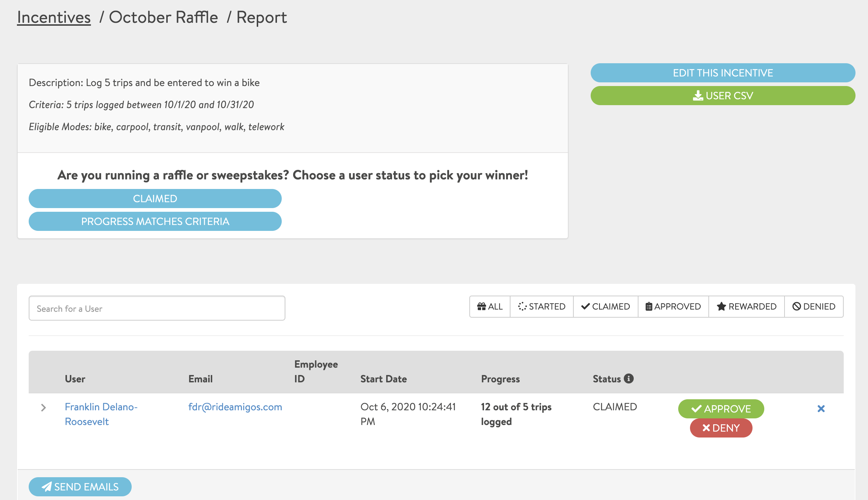Image resolution: width=868 pixels, height=500 pixels.
Task: Pick winner from CLAIMED status
Action: tap(155, 199)
